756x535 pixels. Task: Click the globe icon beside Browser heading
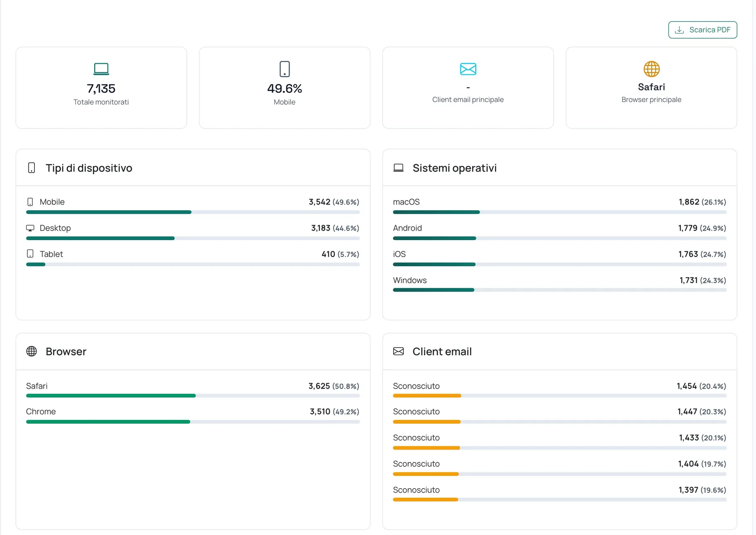[31, 351]
